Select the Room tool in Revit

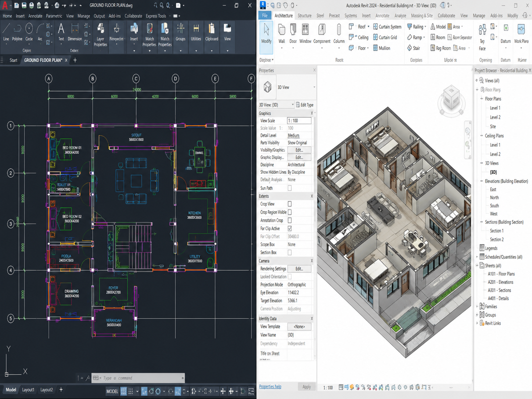click(x=438, y=37)
